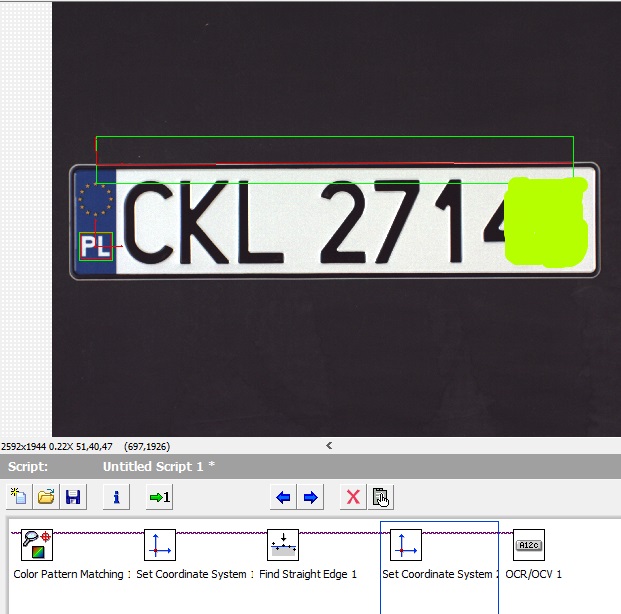Click the Find Straight Edge 1 label
Viewport: 621px width, 614px height.
pyautogui.click(x=308, y=574)
